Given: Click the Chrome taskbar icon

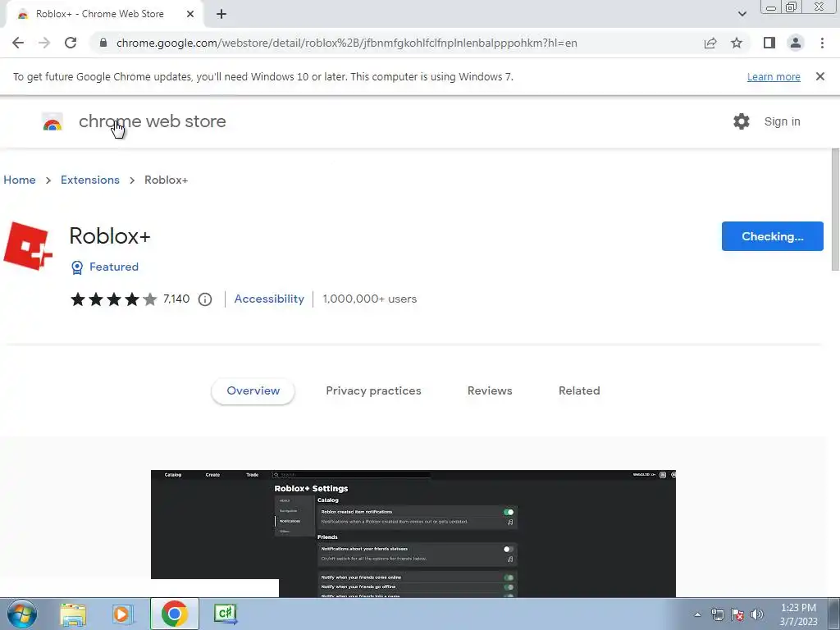Looking at the screenshot, I should [174, 614].
